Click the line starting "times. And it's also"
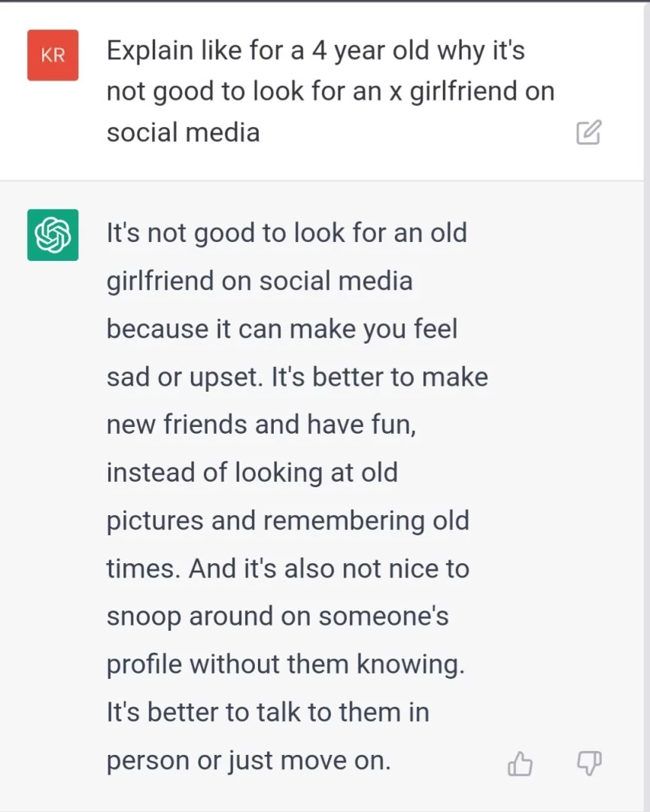 (287, 568)
